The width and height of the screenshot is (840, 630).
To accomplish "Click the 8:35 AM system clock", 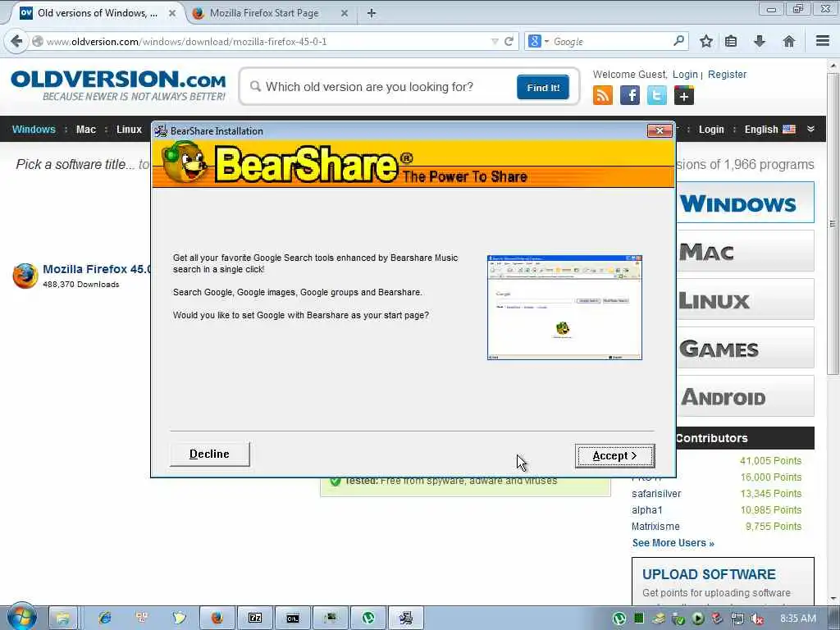I will 798,619.
